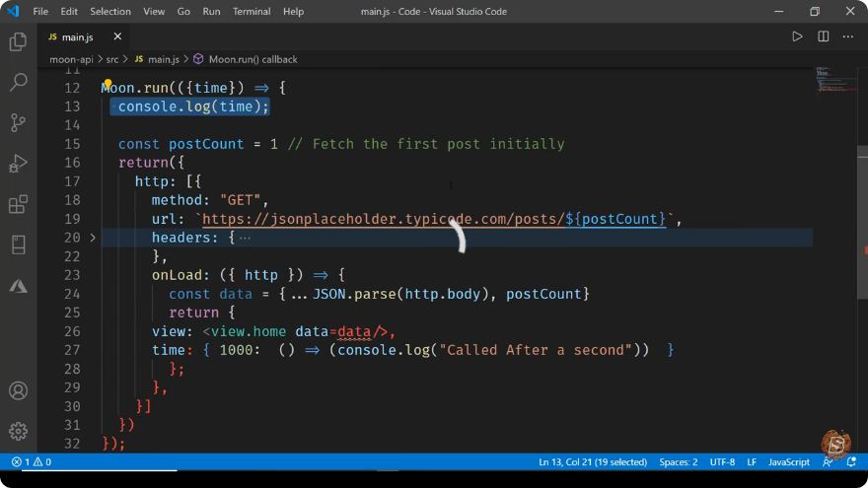
Task: Click line number 27 in gutter
Action: point(72,350)
